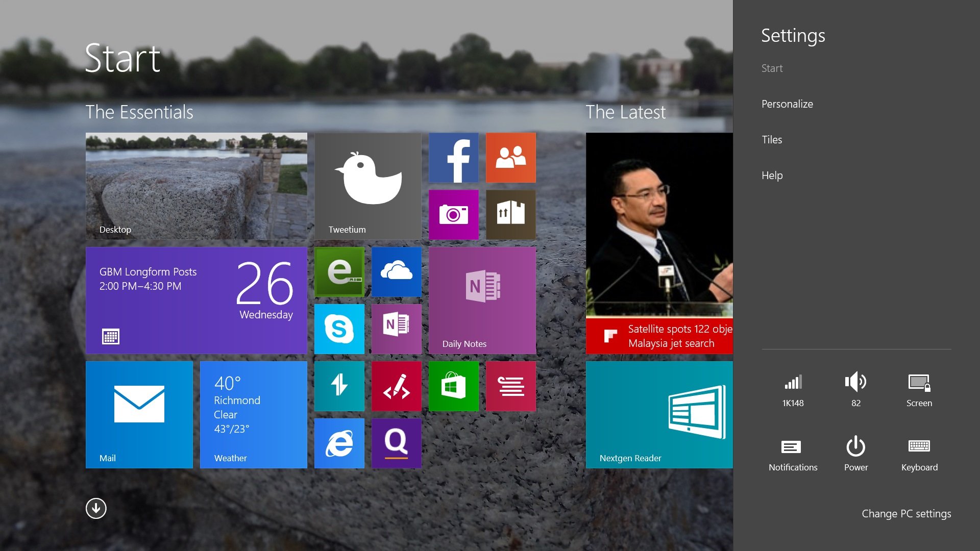
Task: Open the Keyboard options
Action: pos(919,455)
